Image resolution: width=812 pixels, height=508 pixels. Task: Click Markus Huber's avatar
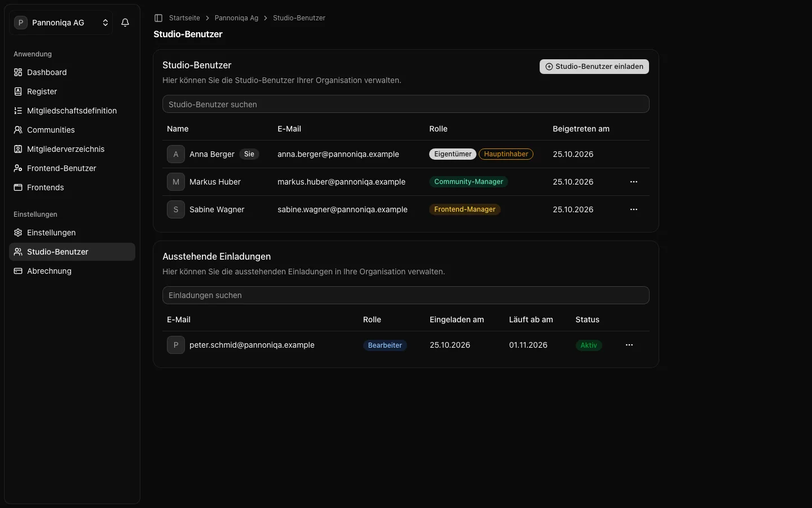click(x=176, y=182)
